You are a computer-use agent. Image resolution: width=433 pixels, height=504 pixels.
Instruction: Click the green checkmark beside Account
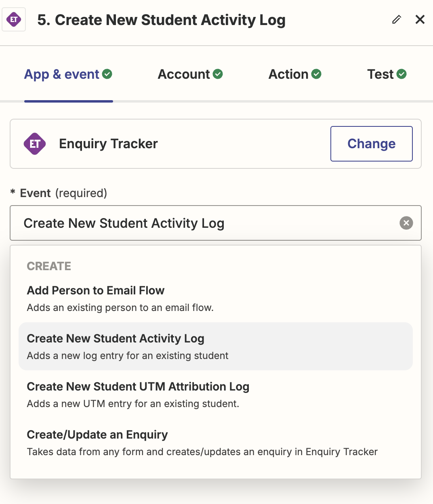click(x=218, y=74)
